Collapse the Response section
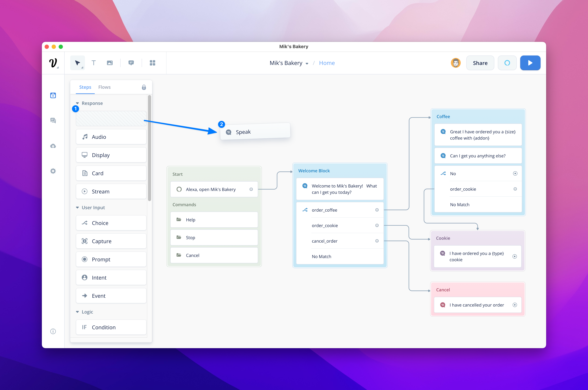Viewport: 588px width, 390px height. (x=77, y=103)
